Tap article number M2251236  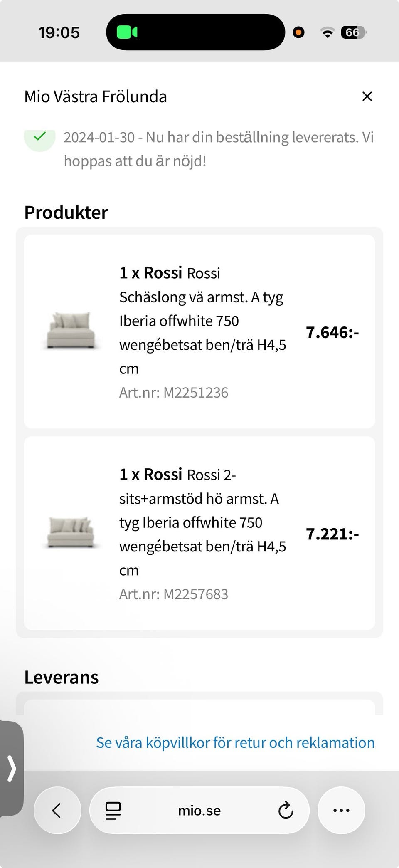coord(174,391)
